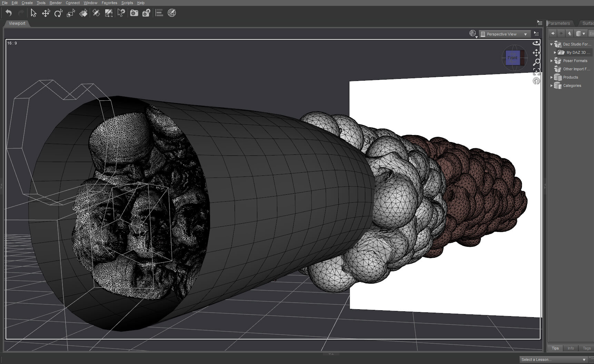Open the Scripts menu
This screenshot has width=594, height=364.
pyautogui.click(x=127, y=3)
